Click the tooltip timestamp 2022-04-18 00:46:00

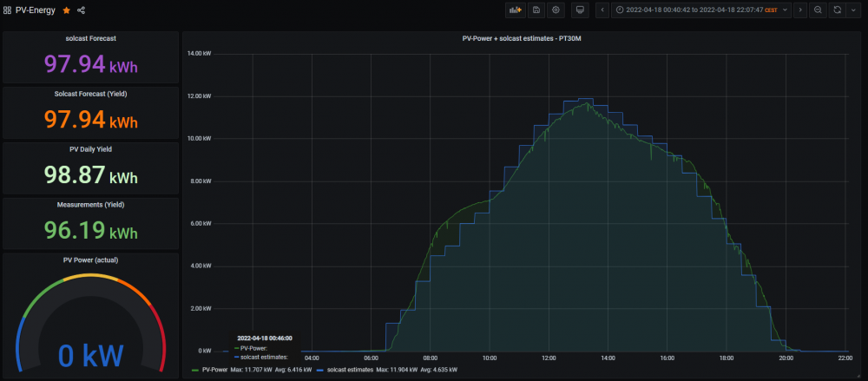(265, 338)
